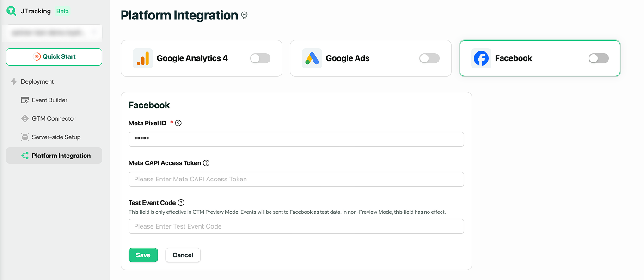Viewport: 644px width, 280px height.
Task: Click the lightbulb icon beside Platform Integration title
Action: point(245,16)
